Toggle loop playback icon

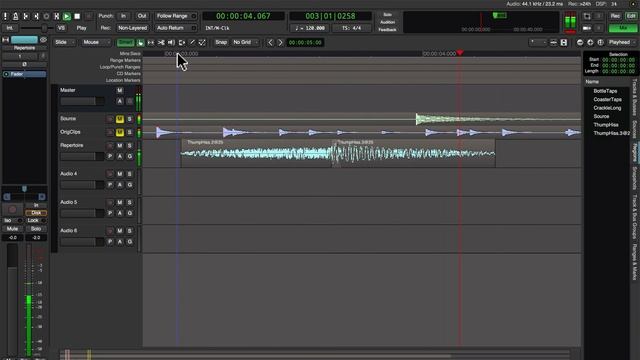(46, 16)
